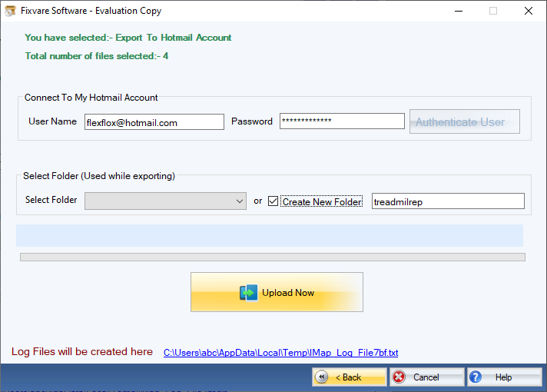Uncheck the Create New Folder checkbox
The image size is (547, 392).
click(273, 201)
